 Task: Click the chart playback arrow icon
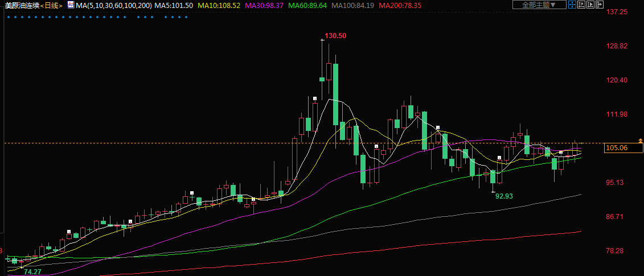(x=589, y=5)
